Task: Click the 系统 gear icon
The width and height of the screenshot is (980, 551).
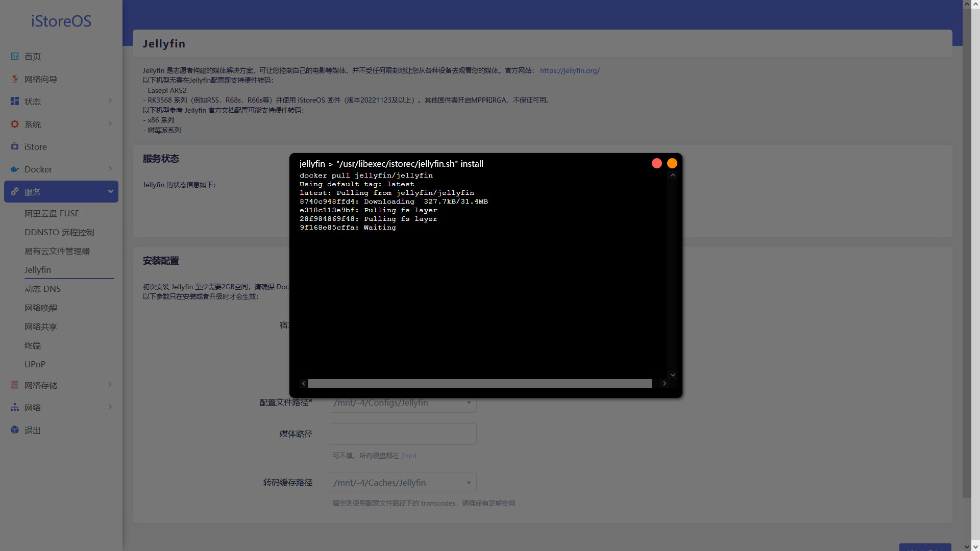Action: pyautogui.click(x=15, y=124)
